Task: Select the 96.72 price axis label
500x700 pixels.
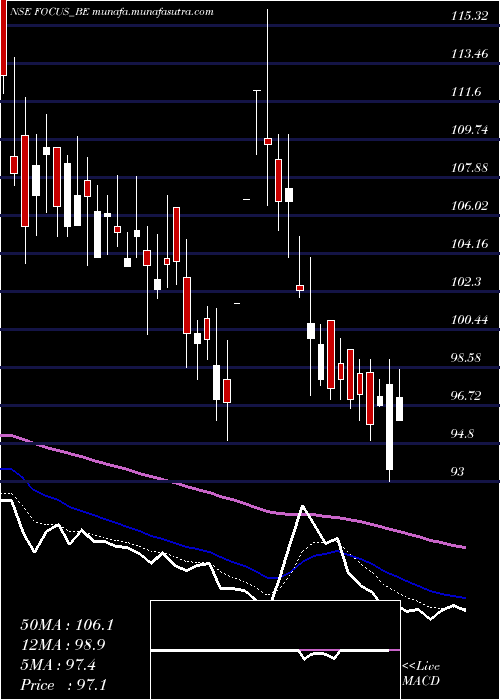Action: coord(466,396)
